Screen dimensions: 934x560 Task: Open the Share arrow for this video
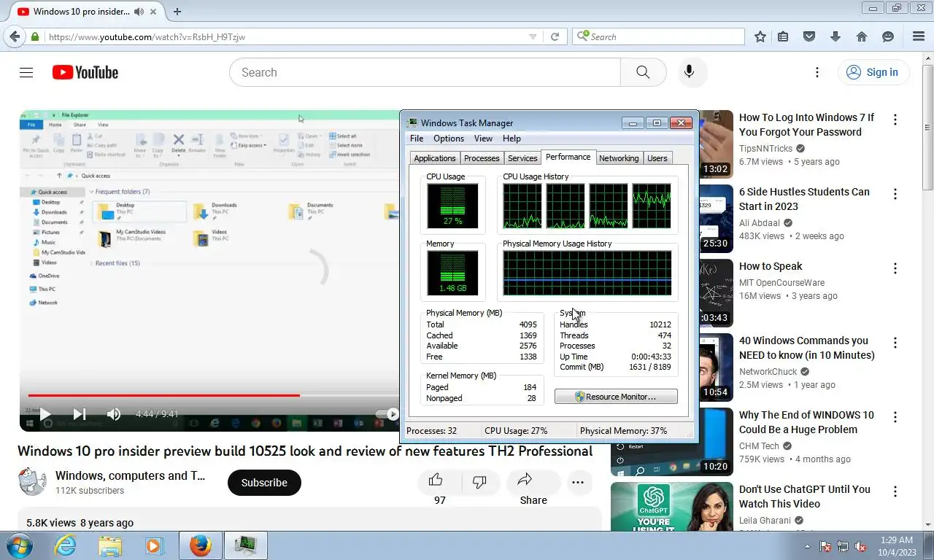pyautogui.click(x=525, y=480)
